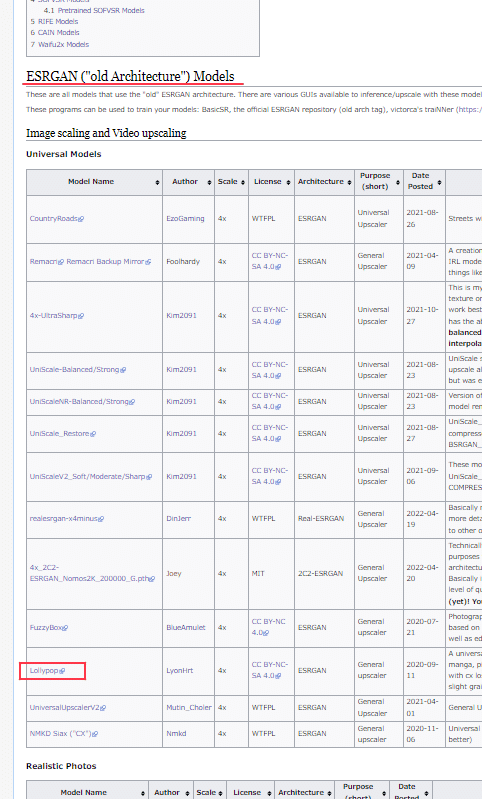The width and height of the screenshot is (482, 799).
Task: Open the Remacri model link
Action: tap(46, 261)
